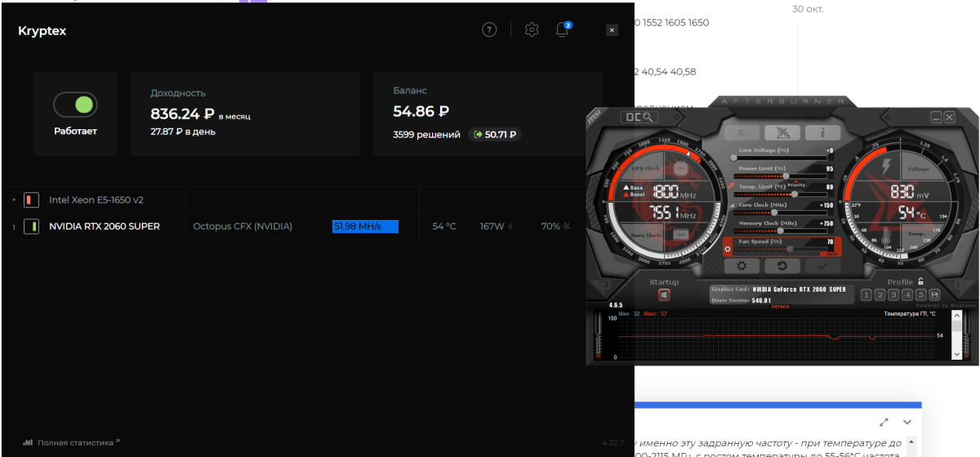Viewport: 980px width, 457px height.
Task: Click the Power Limit value 95 field
Action: click(830, 168)
